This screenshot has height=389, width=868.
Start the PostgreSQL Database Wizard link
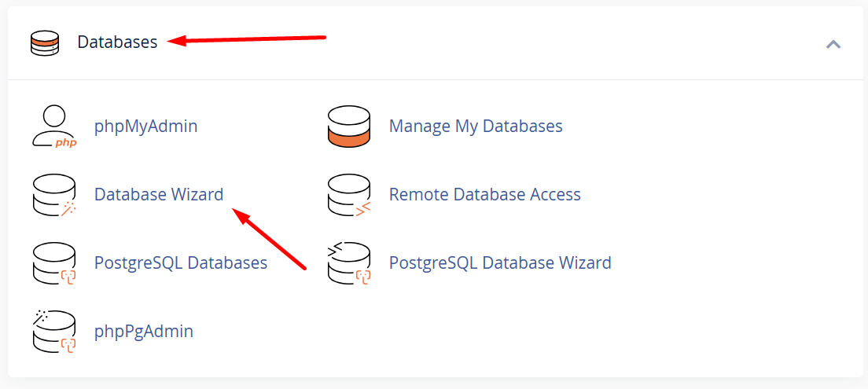click(500, 262)
